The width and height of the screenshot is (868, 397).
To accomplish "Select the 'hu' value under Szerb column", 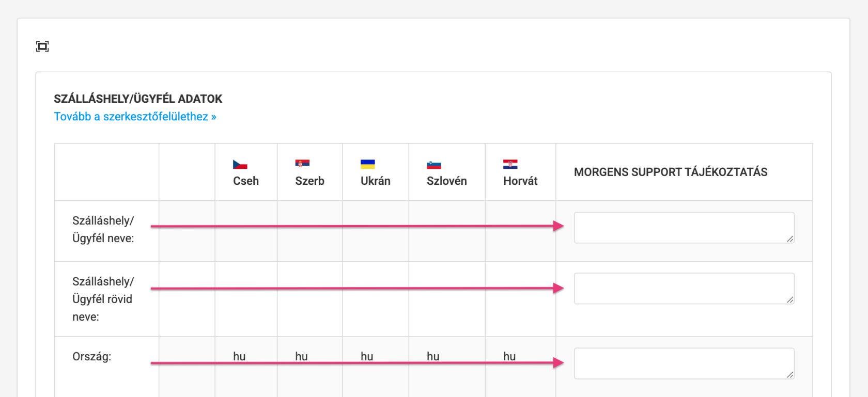I will (301, 356).
